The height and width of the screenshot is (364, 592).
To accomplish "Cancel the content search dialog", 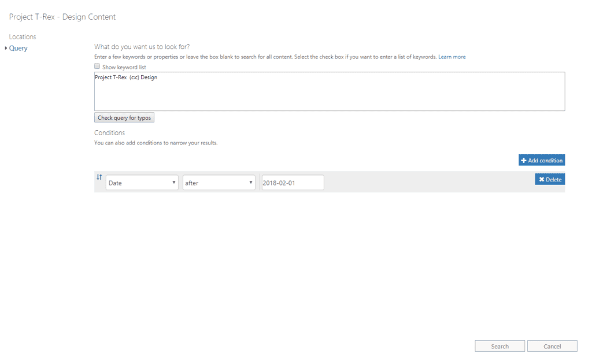I will pos(552,346).
